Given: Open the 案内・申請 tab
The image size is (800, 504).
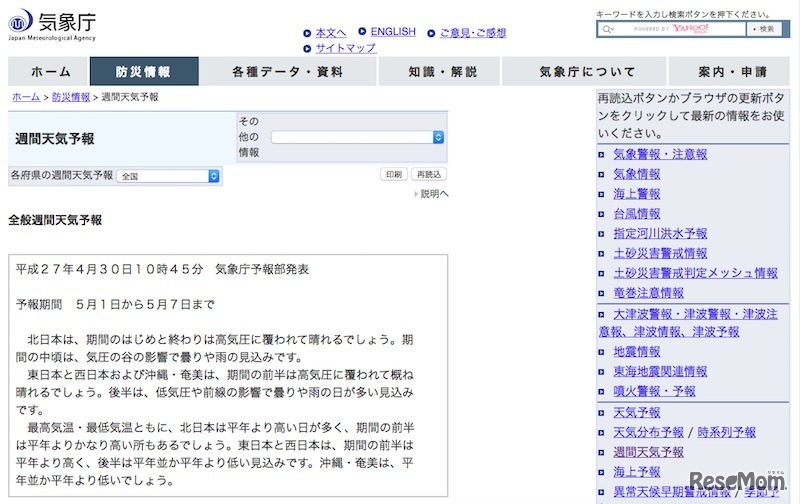Looking at the screenshot, I should coord(729,71).
